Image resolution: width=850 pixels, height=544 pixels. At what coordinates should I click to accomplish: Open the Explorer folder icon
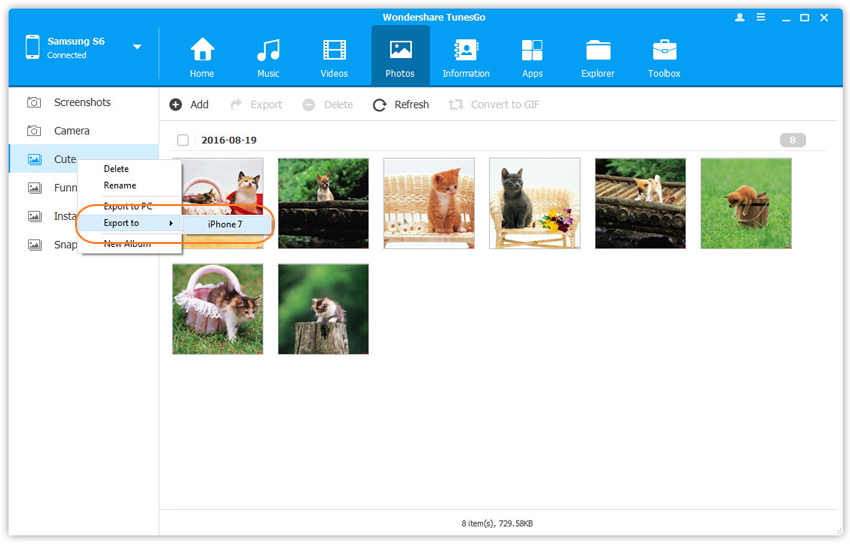pos(598,51)
